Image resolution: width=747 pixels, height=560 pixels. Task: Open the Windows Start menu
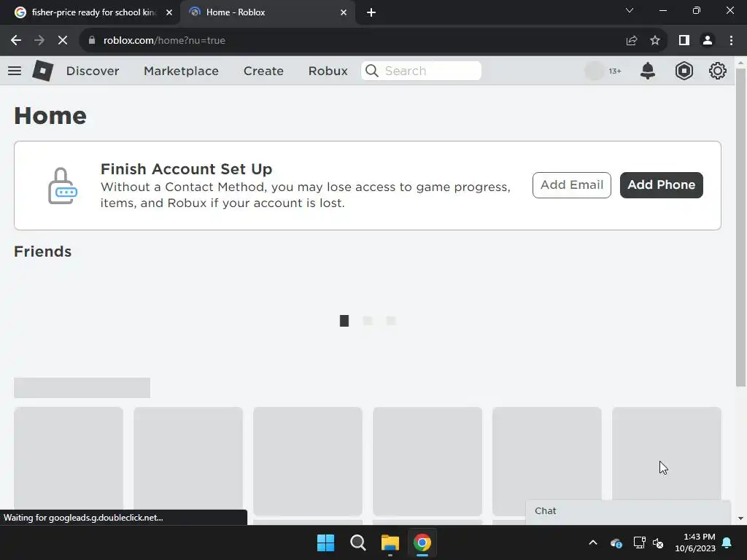pos(326,542)
